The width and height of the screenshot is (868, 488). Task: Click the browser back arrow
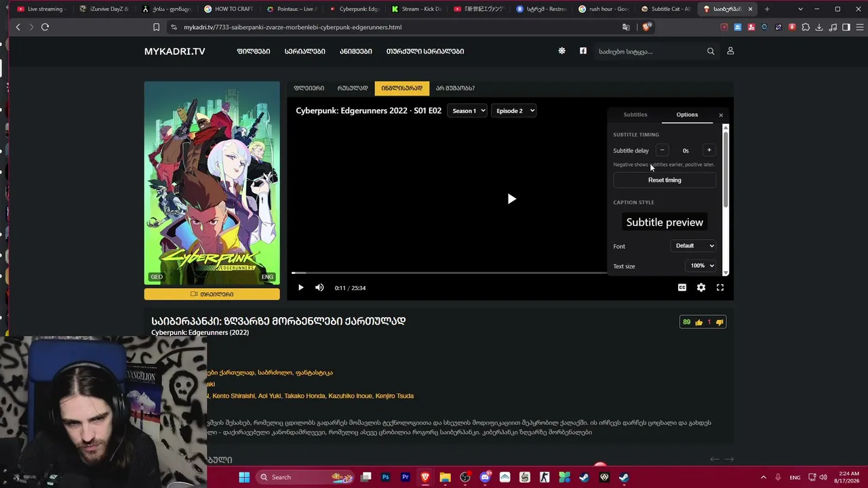18,27
